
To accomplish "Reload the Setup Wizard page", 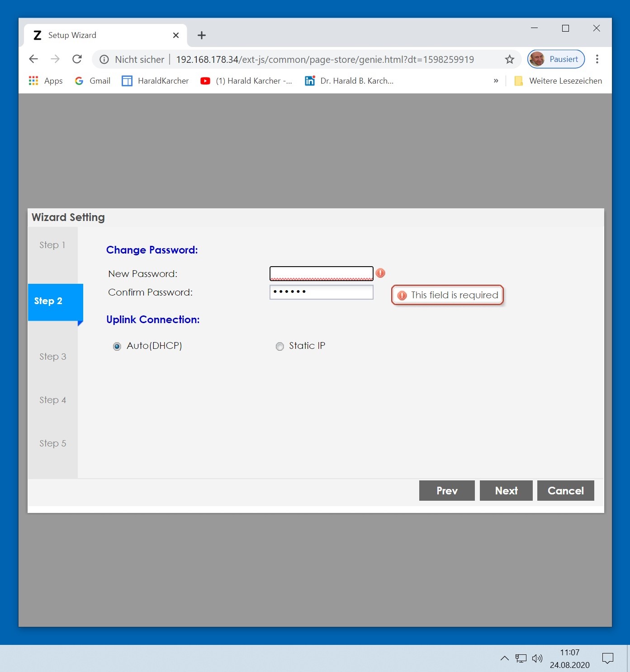I will coord(77,59).
